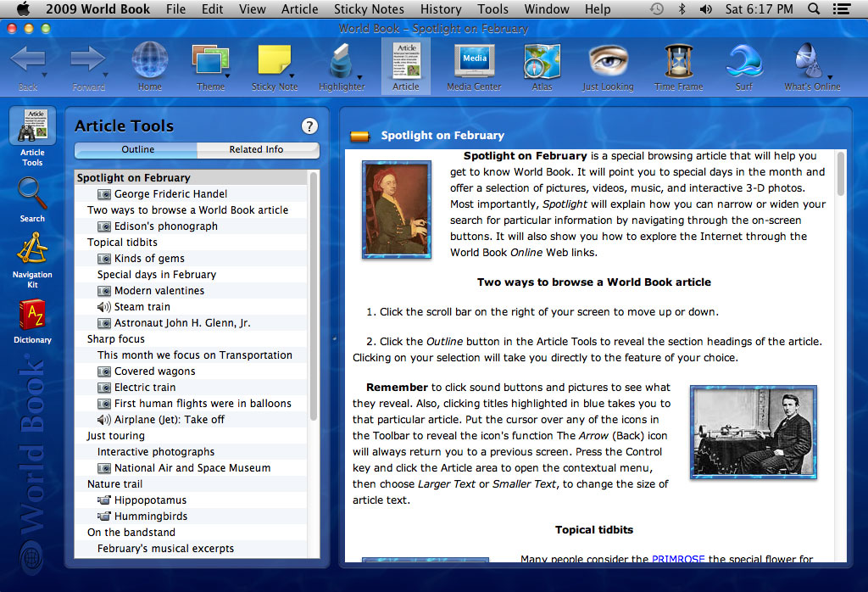The width and height of the screenshot is (868, 592).
Task: Open Forward history dropdown arrow
Action: tap(105, 75)
